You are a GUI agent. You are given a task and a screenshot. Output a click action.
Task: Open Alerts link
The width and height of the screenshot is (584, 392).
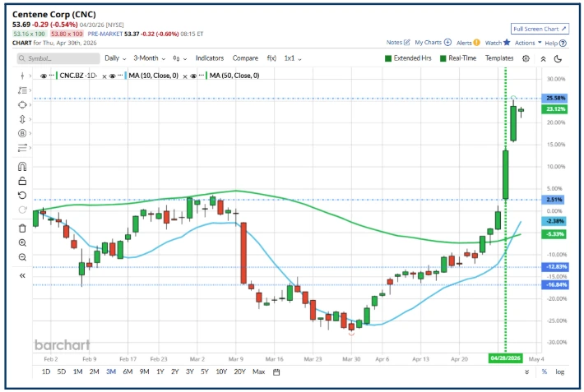click(x=468, y=43)
